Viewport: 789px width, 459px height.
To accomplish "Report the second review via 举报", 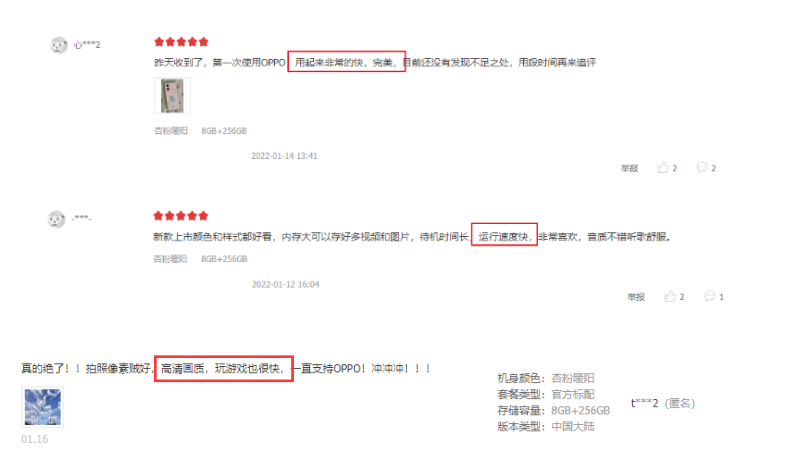I will tap(636, 297).
